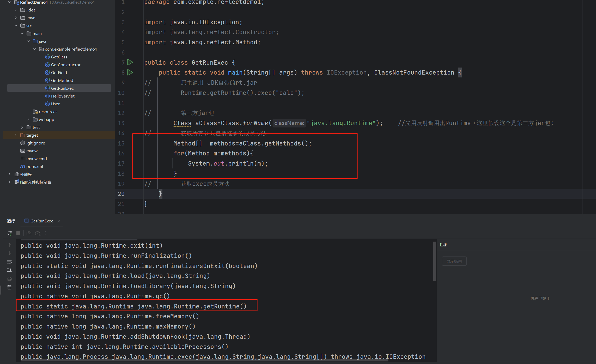Click the green run arrow beside main method
Screen dimensions: 596x364
[x=130, y=72]
